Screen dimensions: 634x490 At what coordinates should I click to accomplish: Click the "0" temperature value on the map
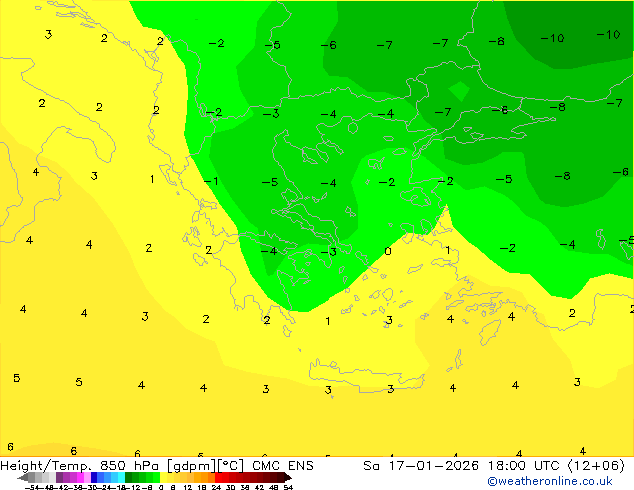point(388,251)
